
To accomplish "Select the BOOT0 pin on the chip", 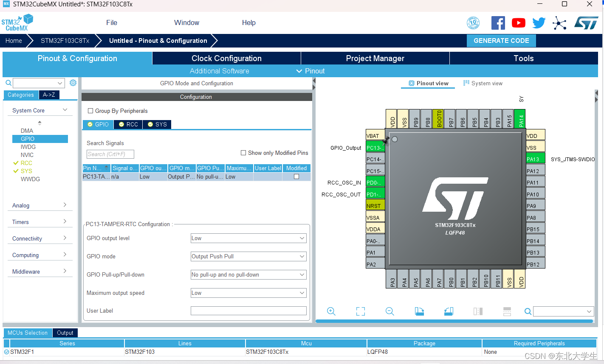I will [x=438, y=118].
